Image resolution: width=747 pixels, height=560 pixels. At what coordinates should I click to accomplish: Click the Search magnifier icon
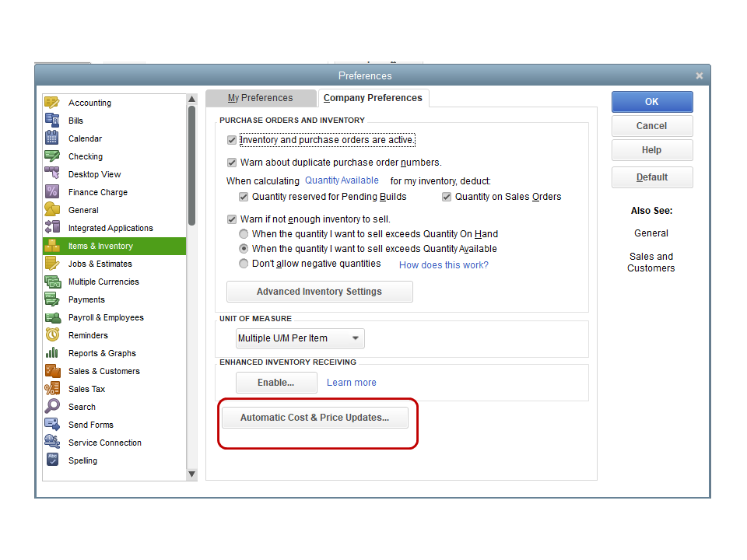point(52,406)
